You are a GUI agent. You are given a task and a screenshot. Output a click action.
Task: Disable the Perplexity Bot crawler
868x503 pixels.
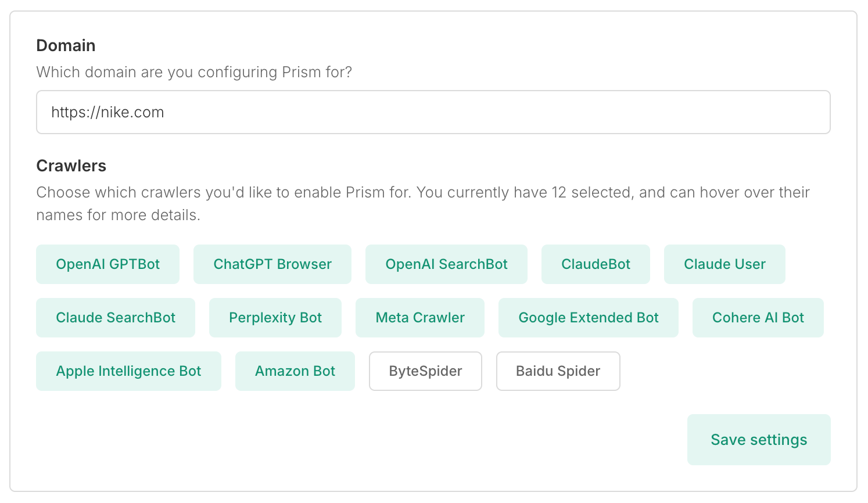[275, 318]
